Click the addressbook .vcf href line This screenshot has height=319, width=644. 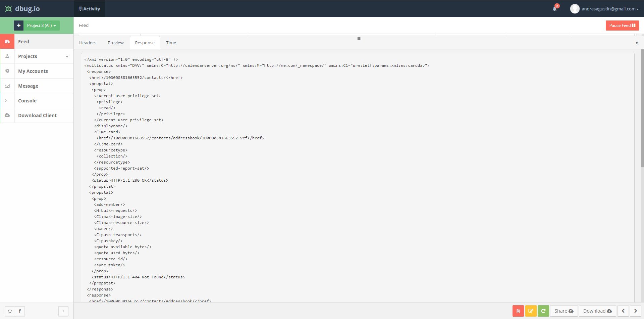180,138
